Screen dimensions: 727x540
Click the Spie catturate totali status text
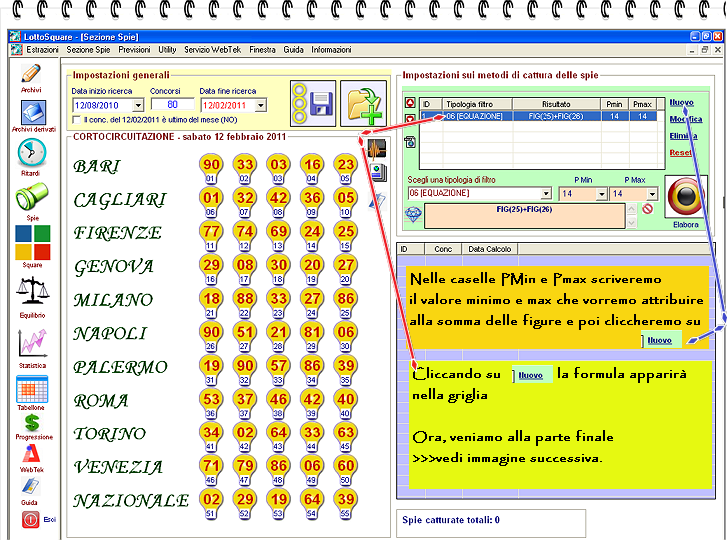pos(451,520)
